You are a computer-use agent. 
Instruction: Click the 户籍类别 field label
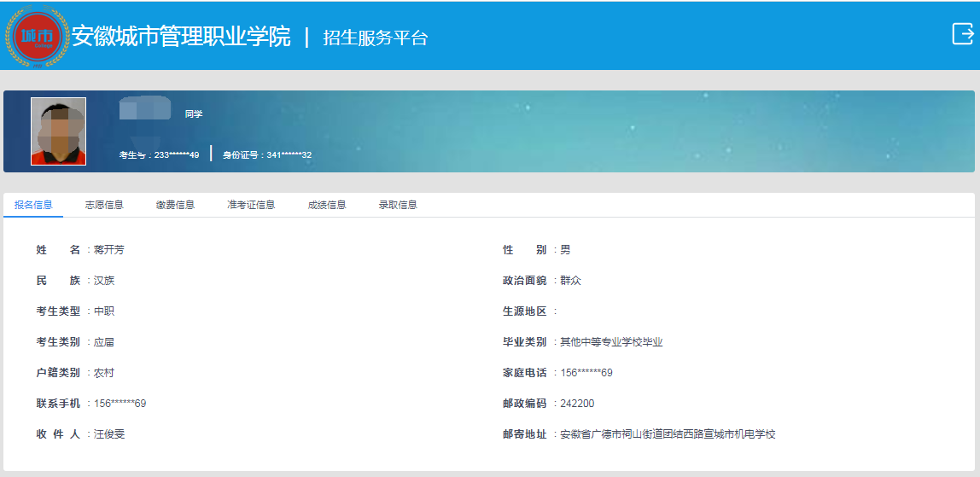[58, 373]
